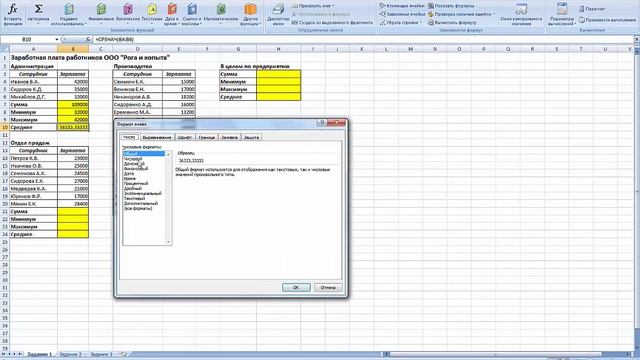Click the Name Box showing B10
The image size is (640, 360).
pos(27,39)
